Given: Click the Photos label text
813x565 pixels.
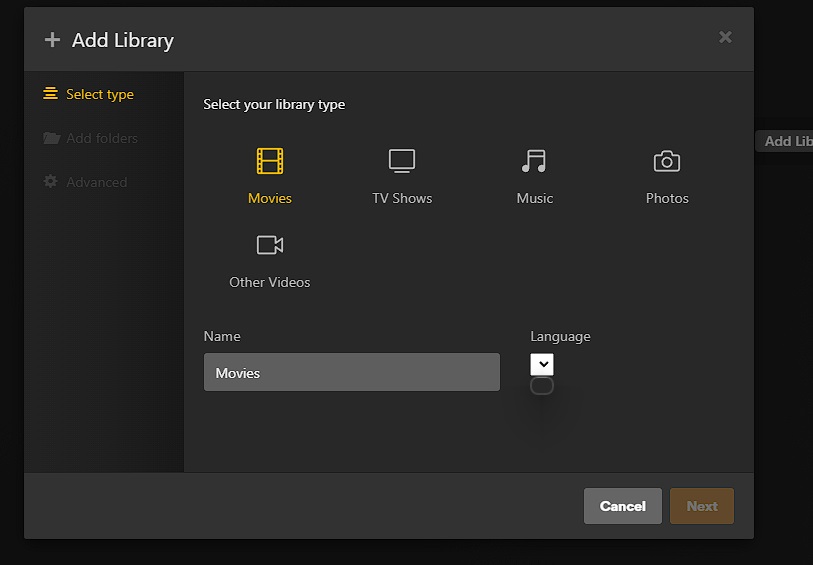Looking at the screenshot, I should pos(667,199).
